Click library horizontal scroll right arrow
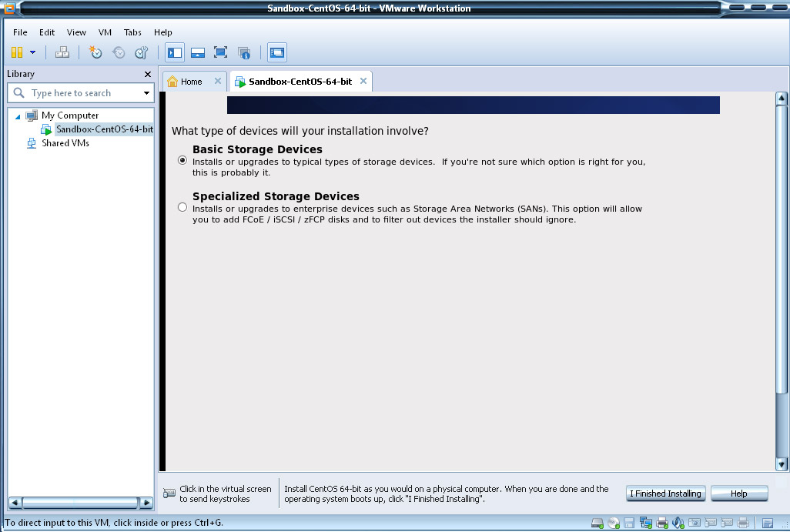790x532 pixels. (x=146, y=502)
